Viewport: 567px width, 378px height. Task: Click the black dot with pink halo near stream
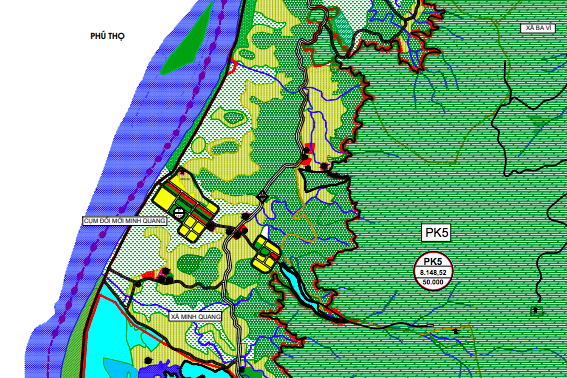tap(324, 166)
